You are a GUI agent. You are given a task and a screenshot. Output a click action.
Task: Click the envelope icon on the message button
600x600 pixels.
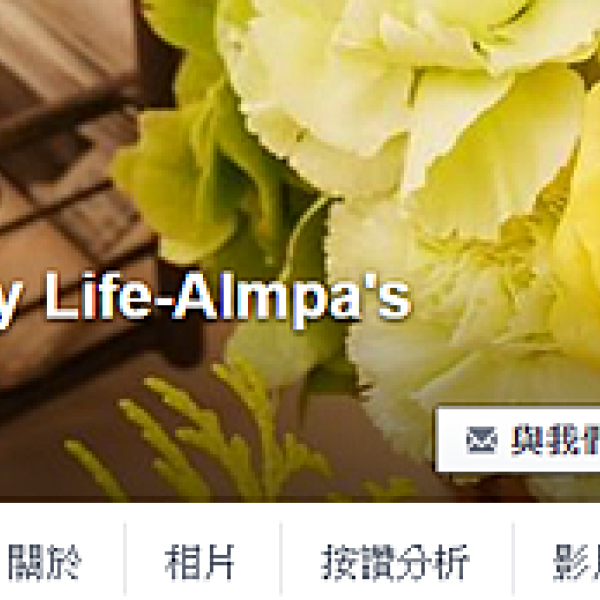(x=481, y=440)
